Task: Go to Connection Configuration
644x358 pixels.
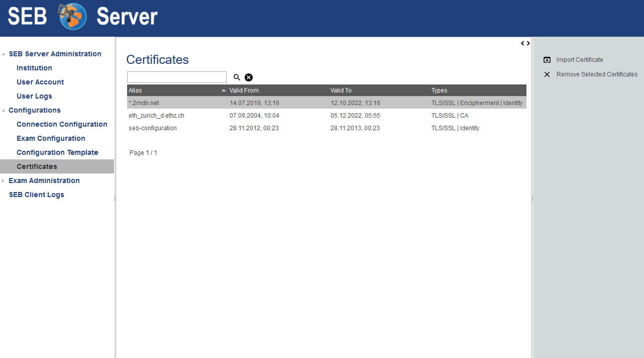Action: 62,124
